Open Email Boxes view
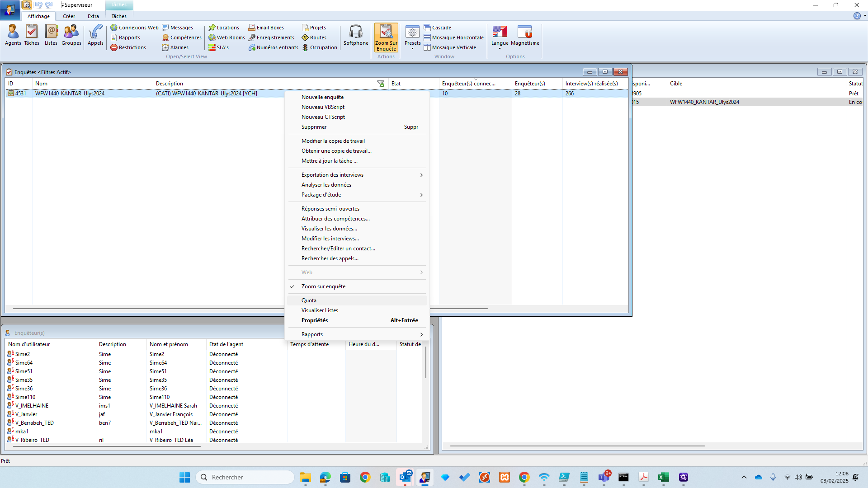The height and width of the screenshot is (488, 868). pos(266,28)
